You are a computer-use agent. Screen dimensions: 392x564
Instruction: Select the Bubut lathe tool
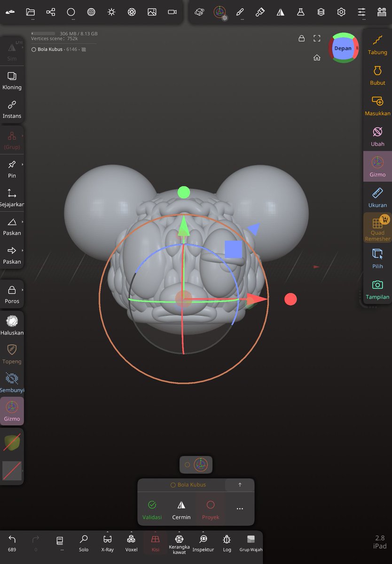point(377,75)
